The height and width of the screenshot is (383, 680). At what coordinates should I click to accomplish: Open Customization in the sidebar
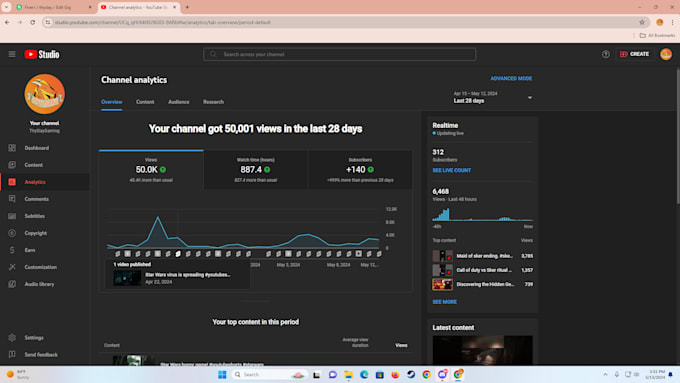tap(45, 267)
